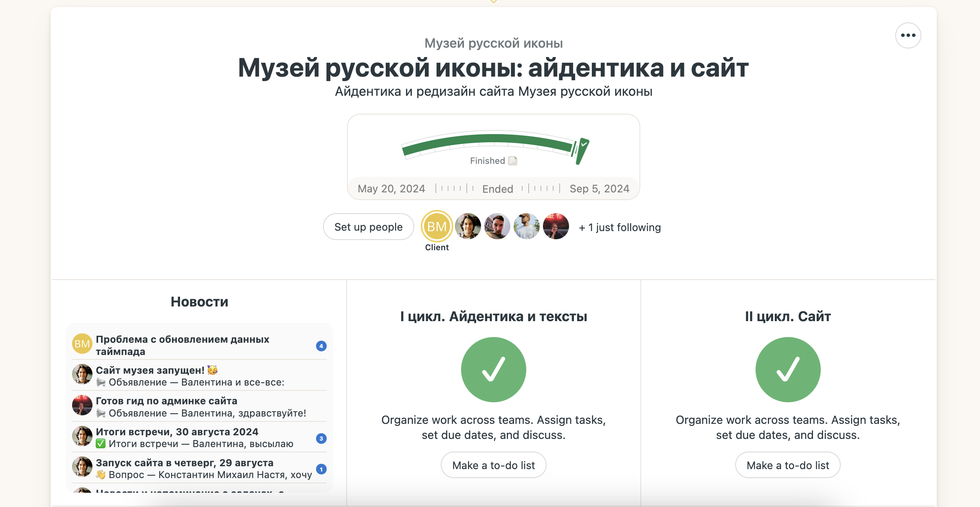Make a to-do list for I цикл

493,465
